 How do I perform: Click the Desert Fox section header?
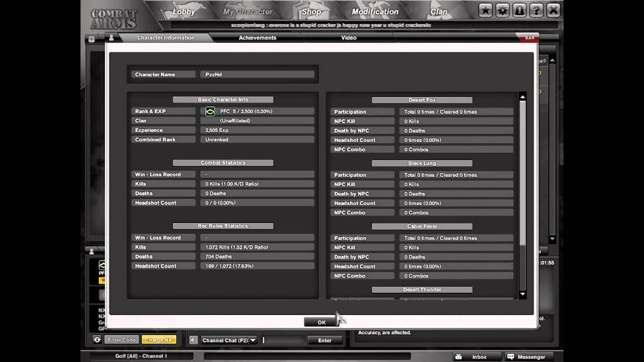[422, 100]
